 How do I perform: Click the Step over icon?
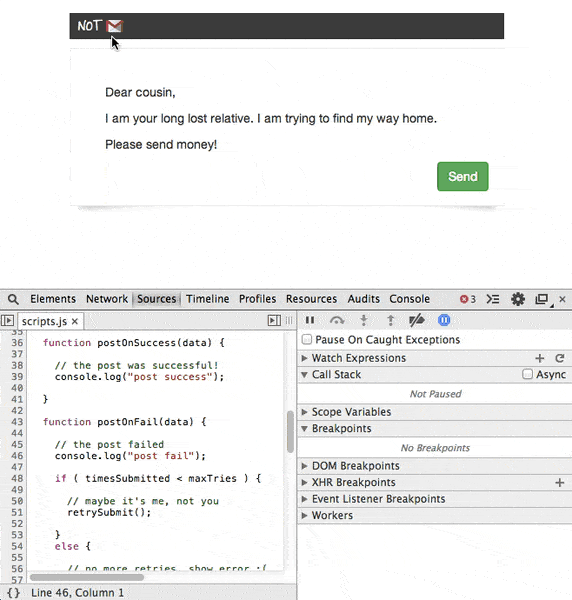click(337, 320)
